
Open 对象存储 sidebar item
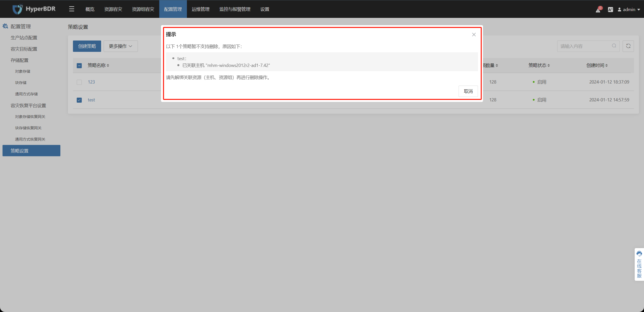tap(23, 71)
